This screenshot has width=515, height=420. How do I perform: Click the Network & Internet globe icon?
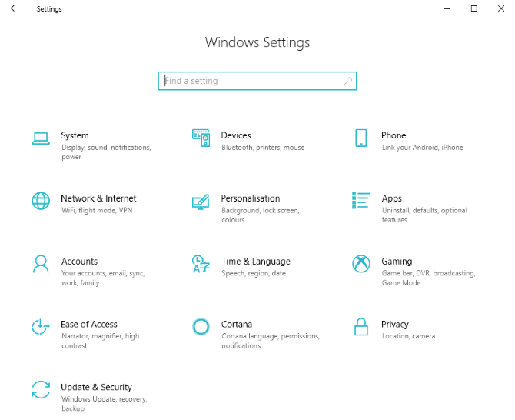pos(41,201)
